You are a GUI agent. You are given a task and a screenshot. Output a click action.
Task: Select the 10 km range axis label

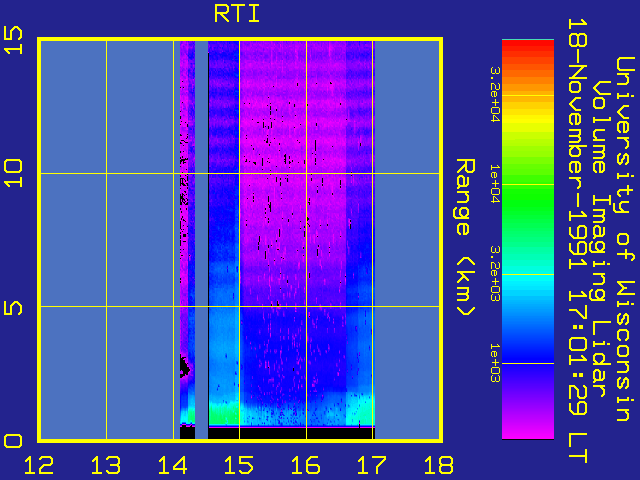13,173
